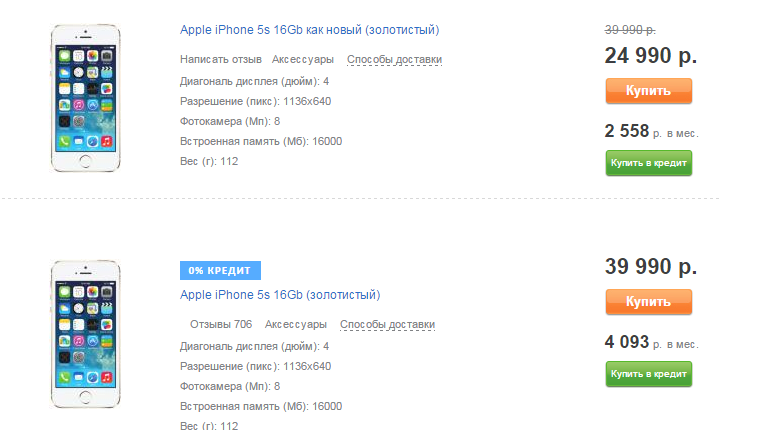Click the '4 093 р. в мес.' installment amount
This screenshot has height=430, width=761.
pyautogui.click(x=651, y=342)
